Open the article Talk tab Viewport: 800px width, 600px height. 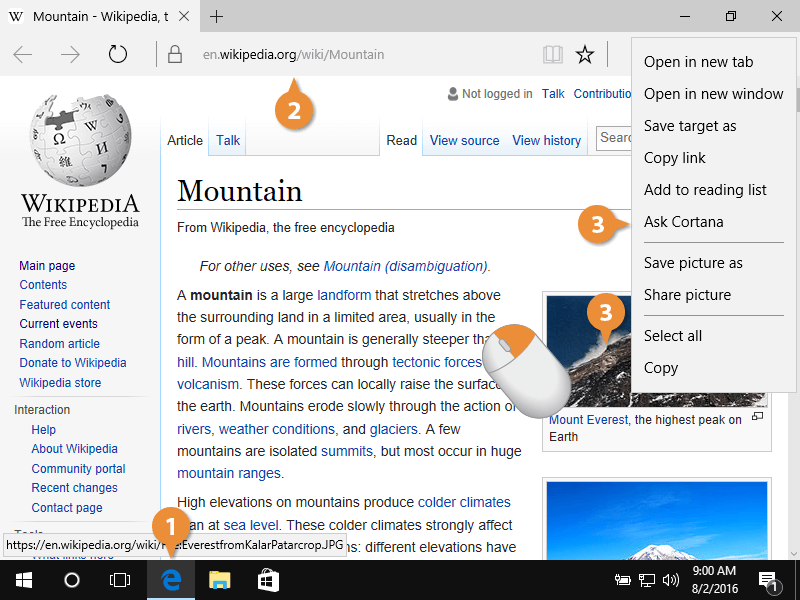tap(228, 141)
